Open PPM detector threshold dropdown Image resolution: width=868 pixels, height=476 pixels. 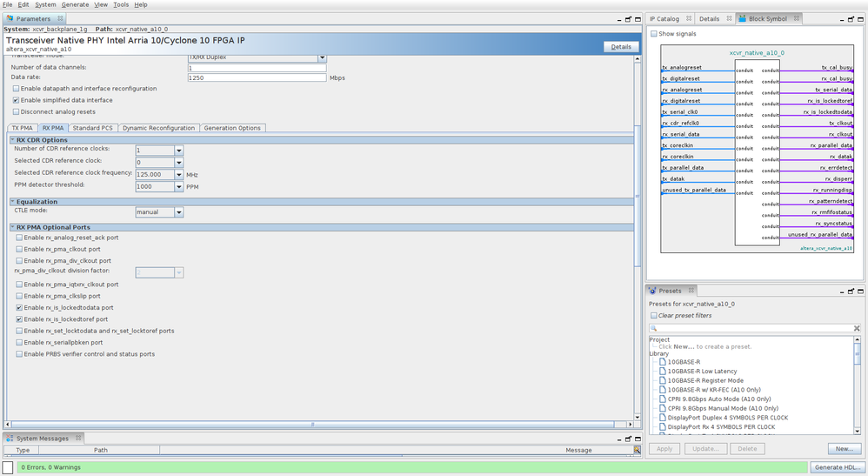(179, 187)
